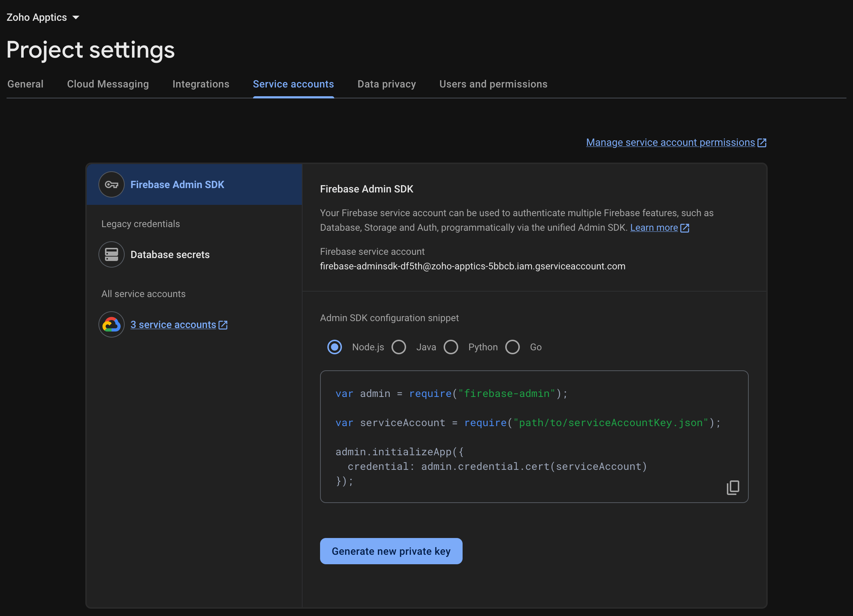Select the Node.js radio button
This screenshot has width=853, height=616.
coord(334,347)
